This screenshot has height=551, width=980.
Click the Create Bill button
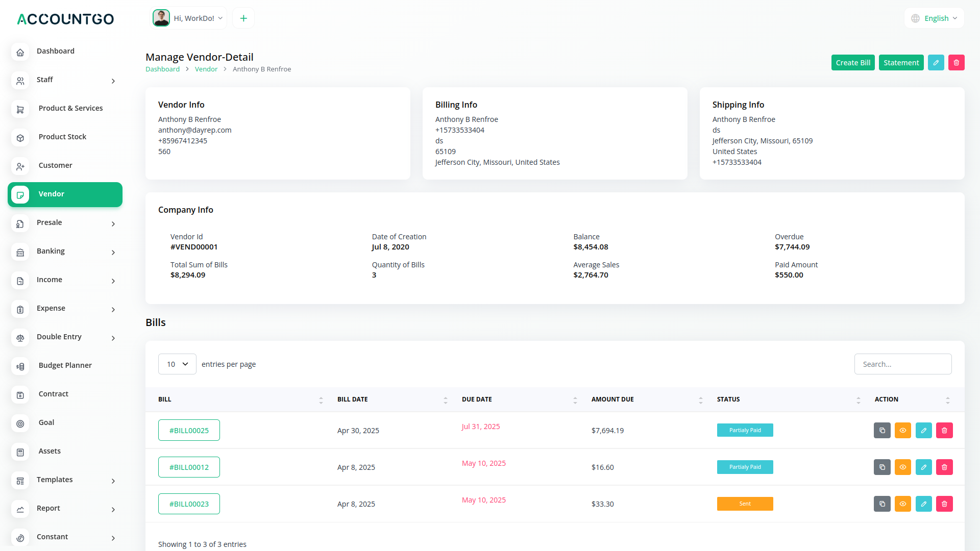[x=852, y=62]
